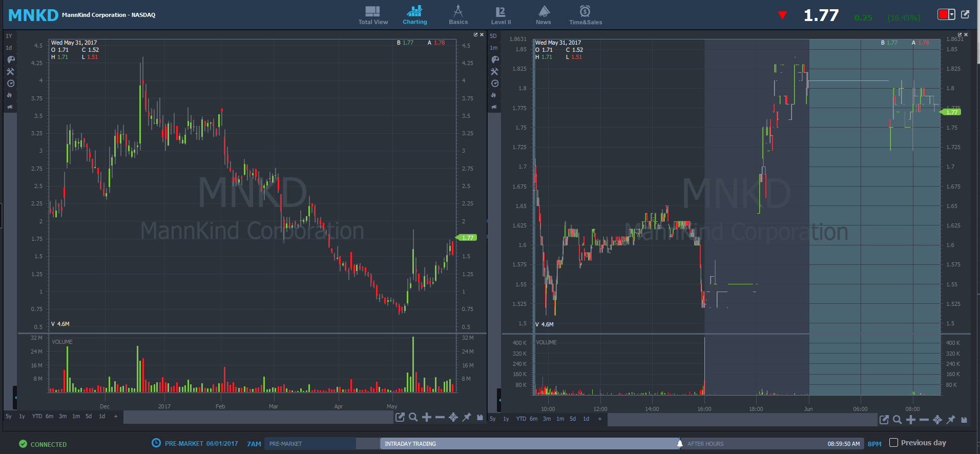Select 1m range on left chart
Screen dimensions: 980x454
point(76,417)
